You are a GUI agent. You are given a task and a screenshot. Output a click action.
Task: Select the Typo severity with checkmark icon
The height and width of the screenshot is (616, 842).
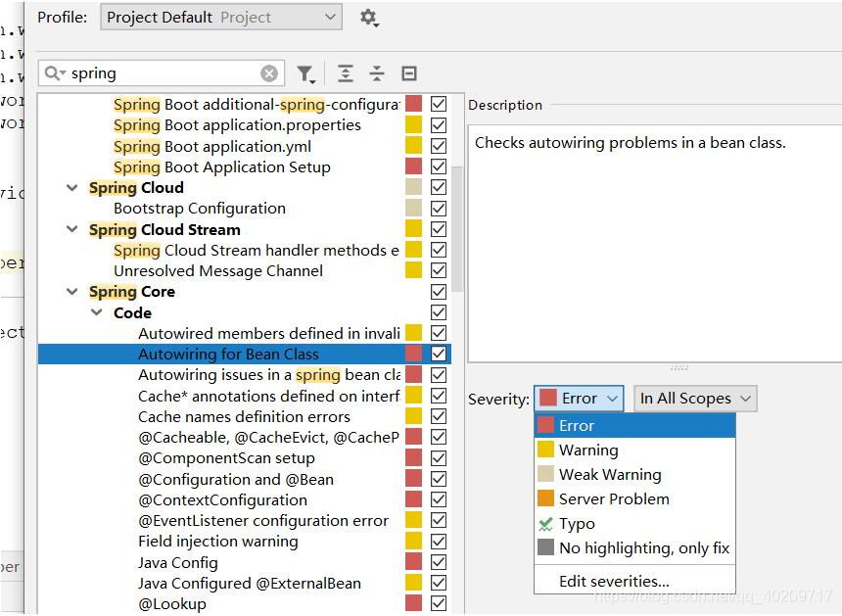[577, 524]
